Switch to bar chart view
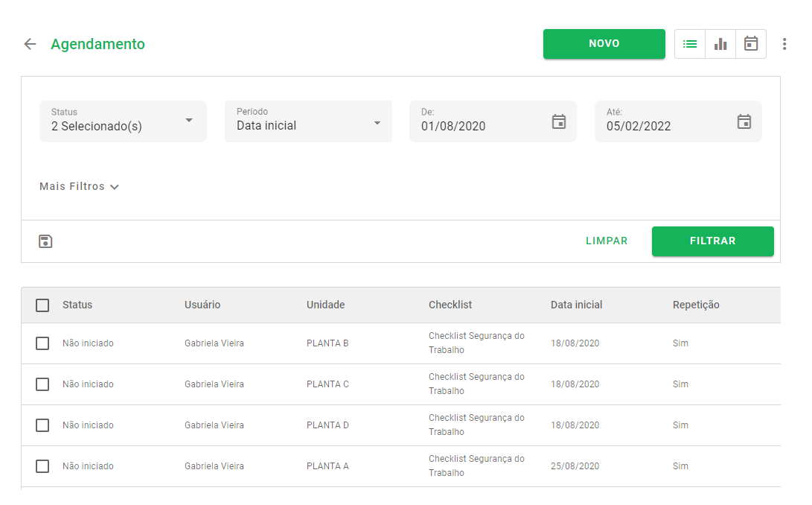Screen dimensions: 812x505 tap(720, 44)
